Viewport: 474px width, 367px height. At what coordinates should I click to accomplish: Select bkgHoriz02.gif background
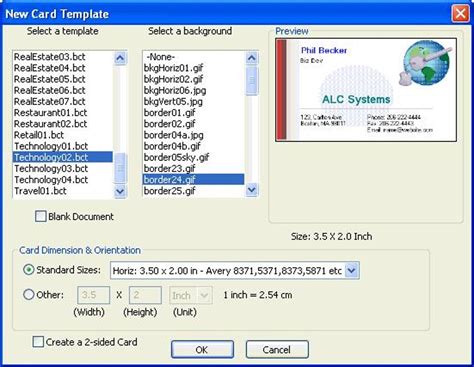(x=193, y=79)
